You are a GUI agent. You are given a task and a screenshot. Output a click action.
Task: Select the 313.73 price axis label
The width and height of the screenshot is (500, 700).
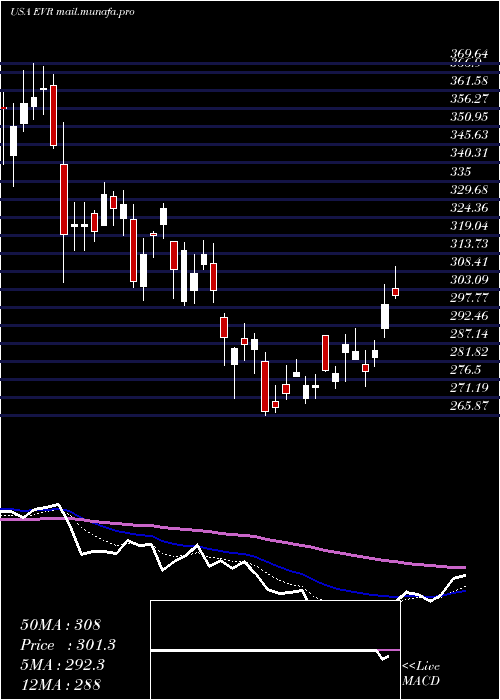(x=468, y=244)
